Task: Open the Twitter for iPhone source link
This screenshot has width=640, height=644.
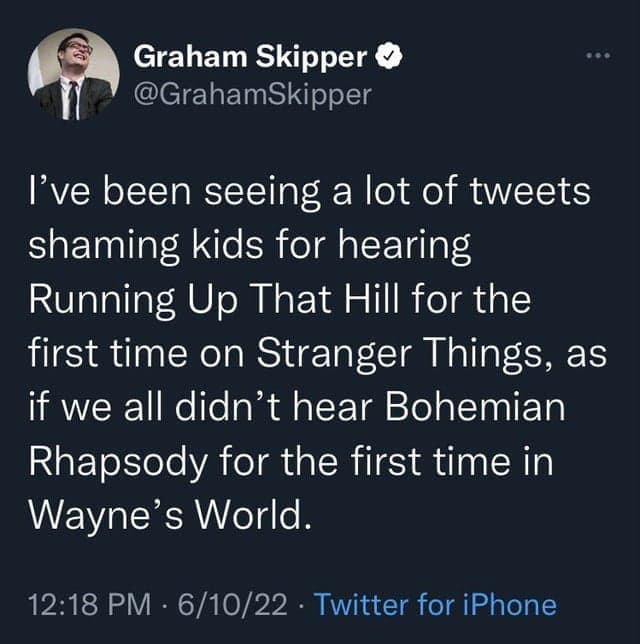Action: pos(436,605)
